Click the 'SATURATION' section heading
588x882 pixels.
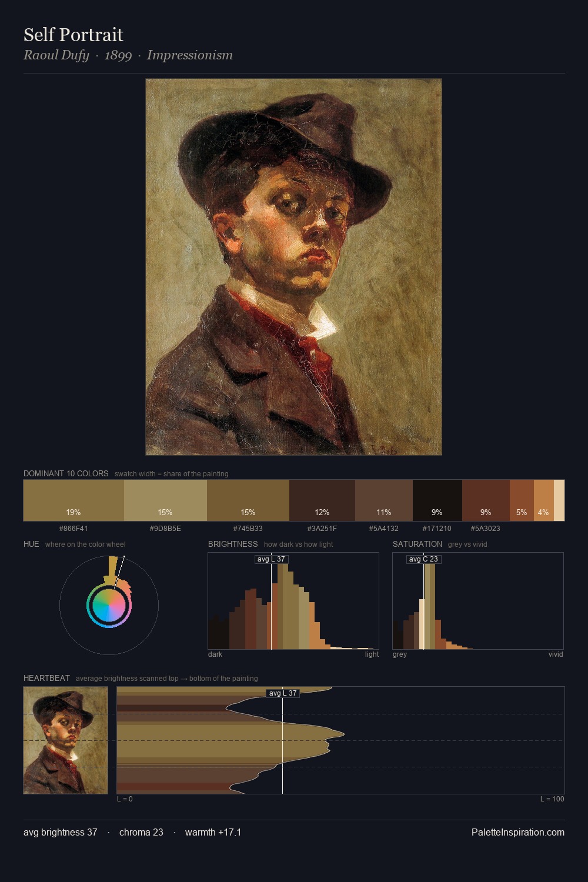click(417, 544)
